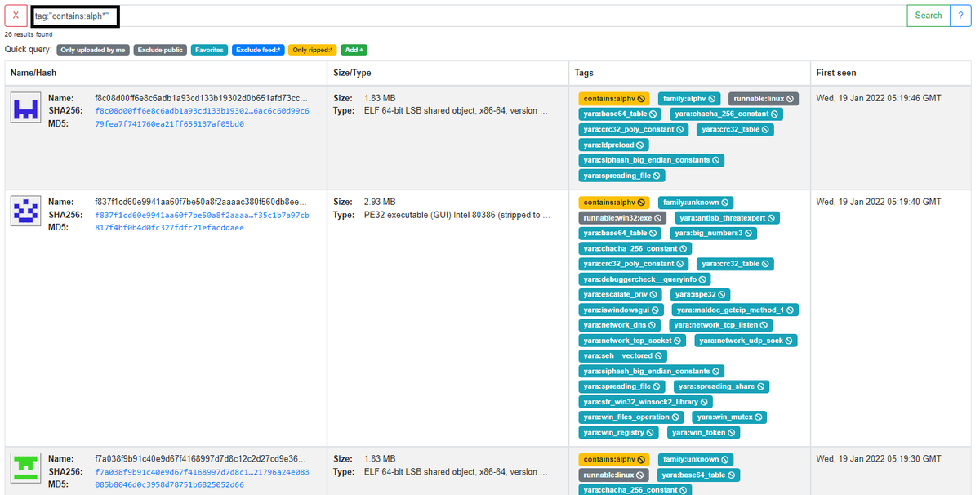This screenshot has height=495, width=980.
Task: Remove the yara:network_dns tag
Action: coord(653,325)
